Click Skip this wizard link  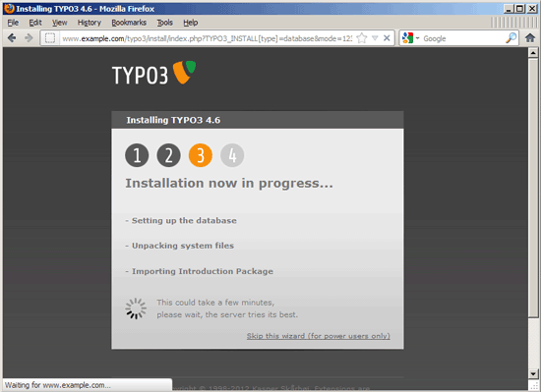pyautogui.click(x=318, y=336)
